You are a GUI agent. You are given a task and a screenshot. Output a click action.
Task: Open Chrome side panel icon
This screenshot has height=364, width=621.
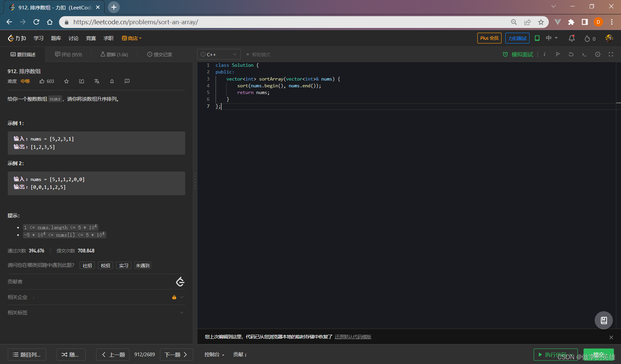coord(585,22)
